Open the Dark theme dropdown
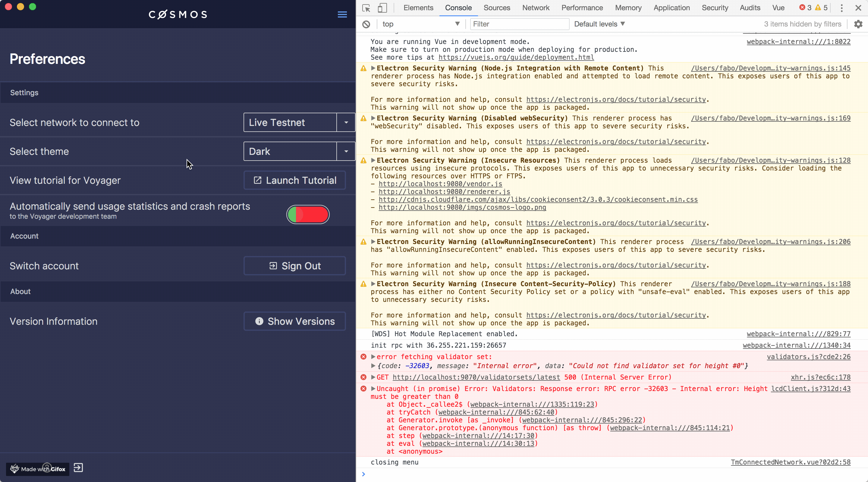Screen dimensions: 868x482 pos(299,151)
